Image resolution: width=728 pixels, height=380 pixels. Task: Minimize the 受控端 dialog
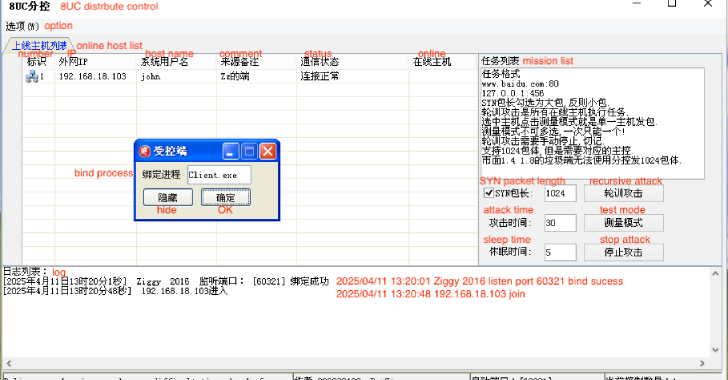tap(231, 151)
